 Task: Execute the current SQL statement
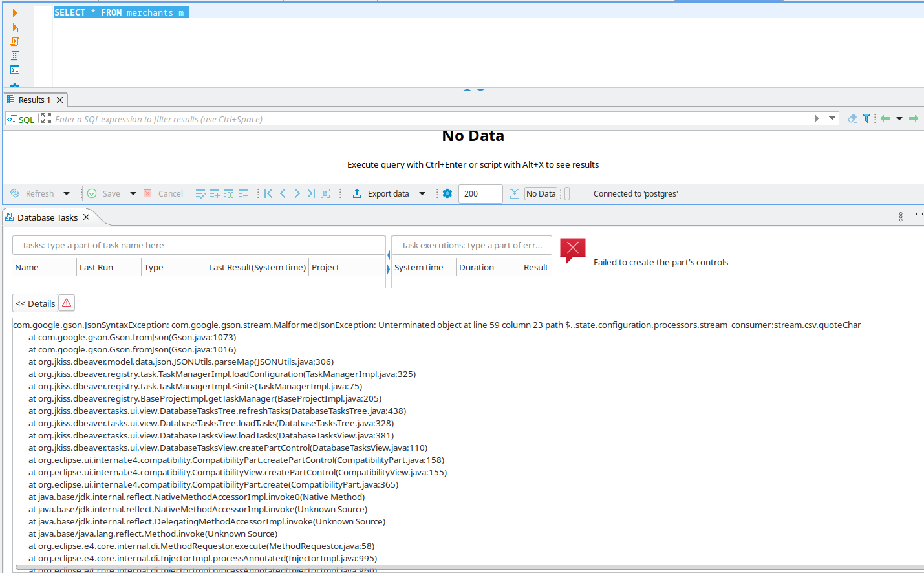(14, 12)
